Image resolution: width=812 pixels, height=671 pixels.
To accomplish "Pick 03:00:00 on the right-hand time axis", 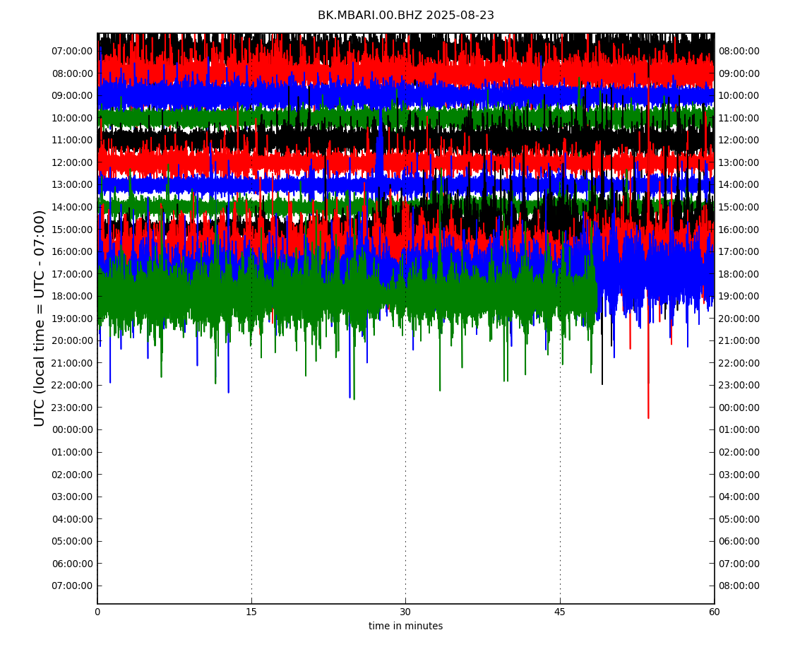I will pos(739,475).
